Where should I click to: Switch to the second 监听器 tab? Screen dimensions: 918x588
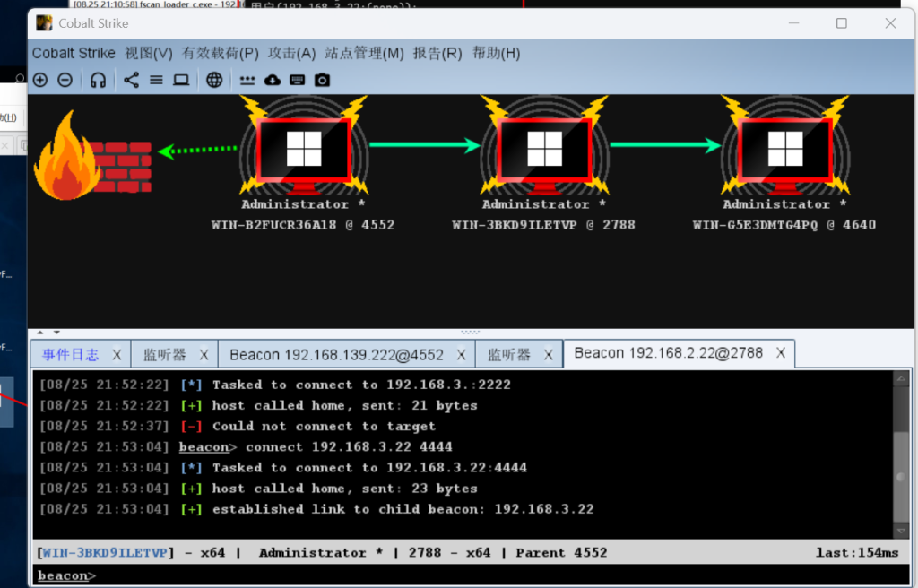(x=509, y=355)
